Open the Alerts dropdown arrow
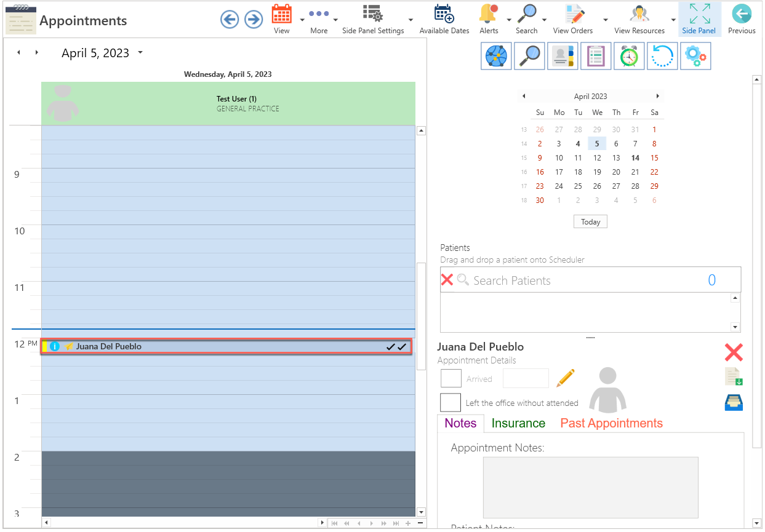 [509, 20]
